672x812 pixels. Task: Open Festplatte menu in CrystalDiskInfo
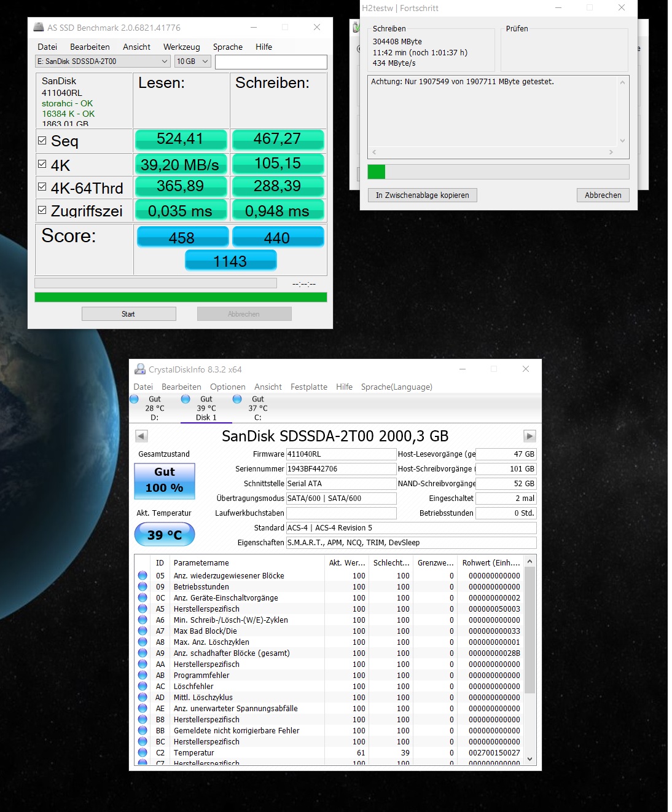[309, 387]
